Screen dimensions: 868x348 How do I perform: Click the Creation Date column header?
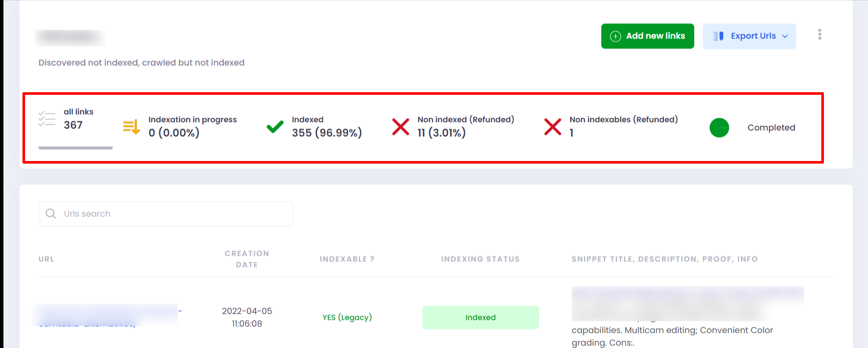click(x=247, y=259)
